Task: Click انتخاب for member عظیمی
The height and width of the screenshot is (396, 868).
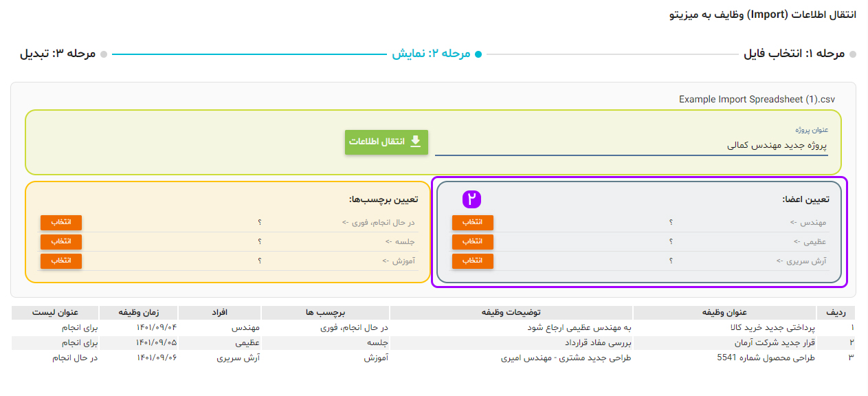Action: (x=473, y=241)
